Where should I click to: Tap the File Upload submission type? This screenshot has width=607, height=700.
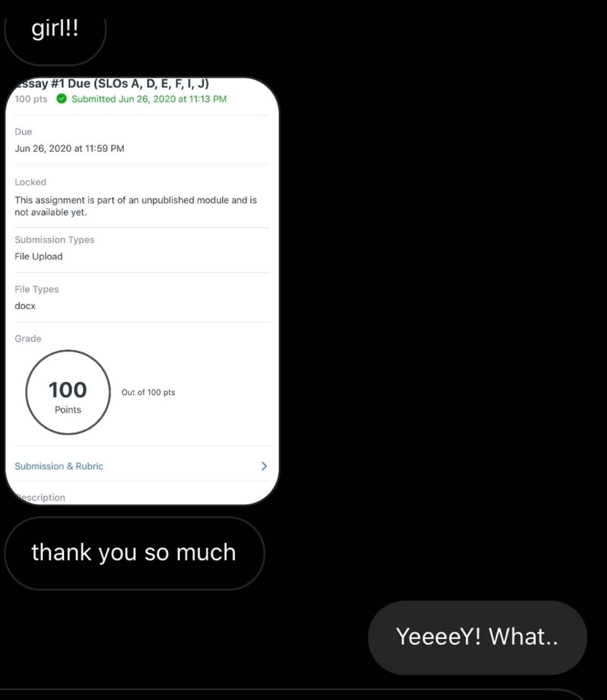coord(39,256)
